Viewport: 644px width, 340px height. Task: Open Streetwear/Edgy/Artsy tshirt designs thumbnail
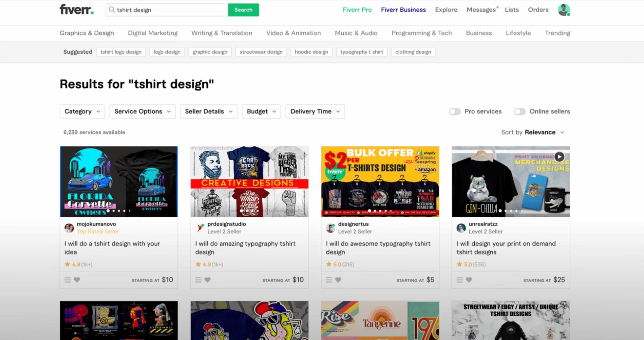click(x=511, y=320)
